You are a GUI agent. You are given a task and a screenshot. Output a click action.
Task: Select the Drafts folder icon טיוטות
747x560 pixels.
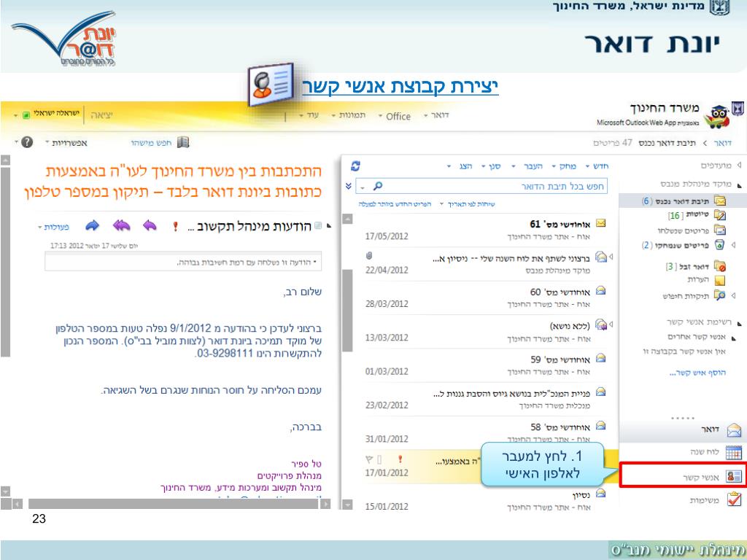pyautogui.click(x=720, y=215)
